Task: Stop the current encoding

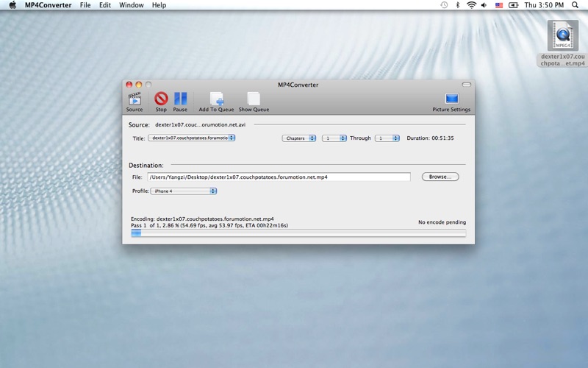Action: tap(161, 102)
